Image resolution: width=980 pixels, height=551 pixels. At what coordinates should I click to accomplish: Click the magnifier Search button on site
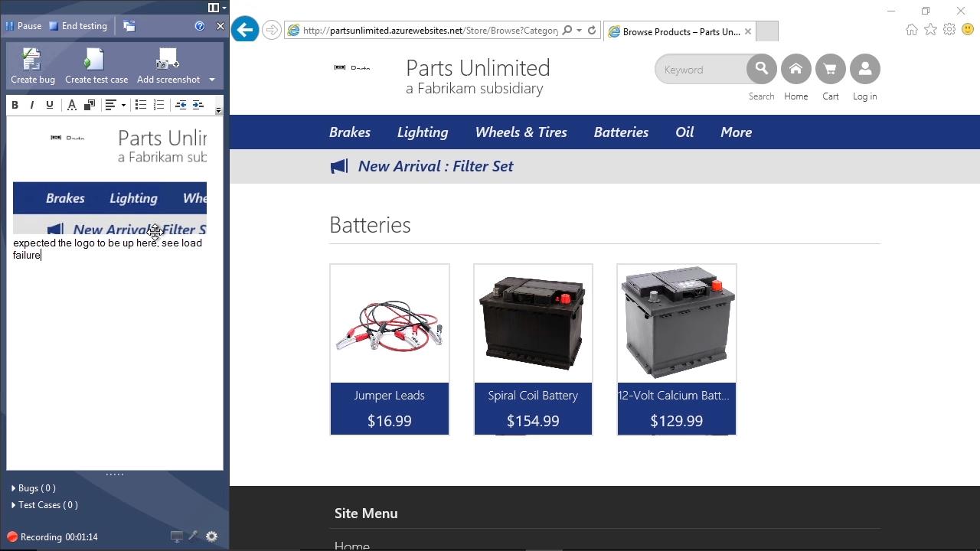pyautogui.click(x=761, y=70)
